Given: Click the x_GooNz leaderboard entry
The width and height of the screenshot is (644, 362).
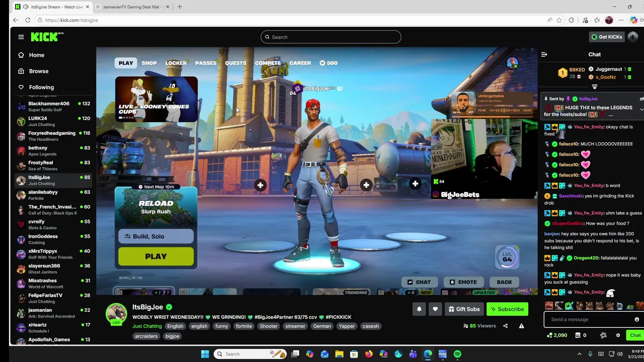Looking at the screenshot, I should click(606, 77).
